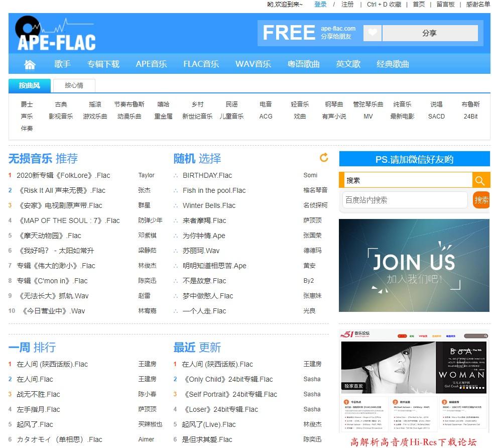Viewport: 492px width, 448px height.
Task: Open the 粤语歌曲 navigation menu
Action: pyautogui.click(x=303, y=64)
